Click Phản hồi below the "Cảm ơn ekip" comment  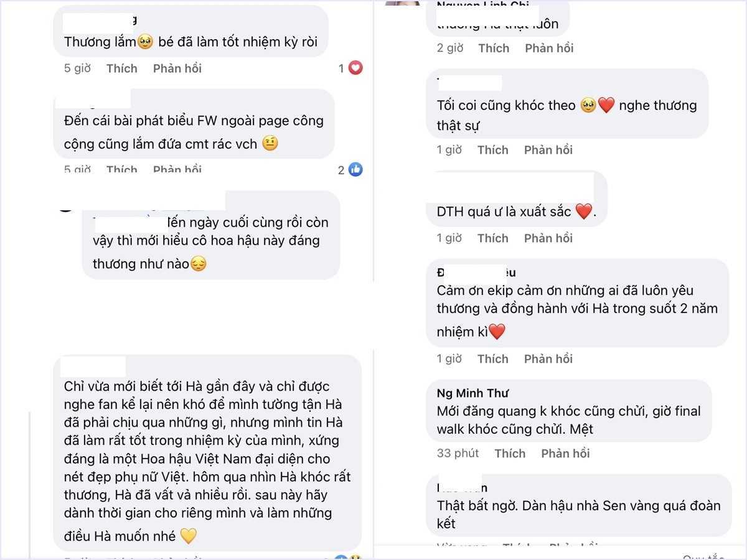click(548, 359)
